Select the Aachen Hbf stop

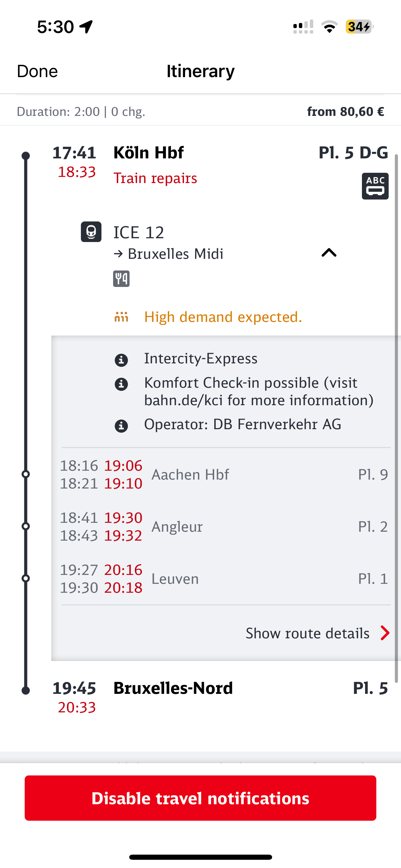pos(190,475)
